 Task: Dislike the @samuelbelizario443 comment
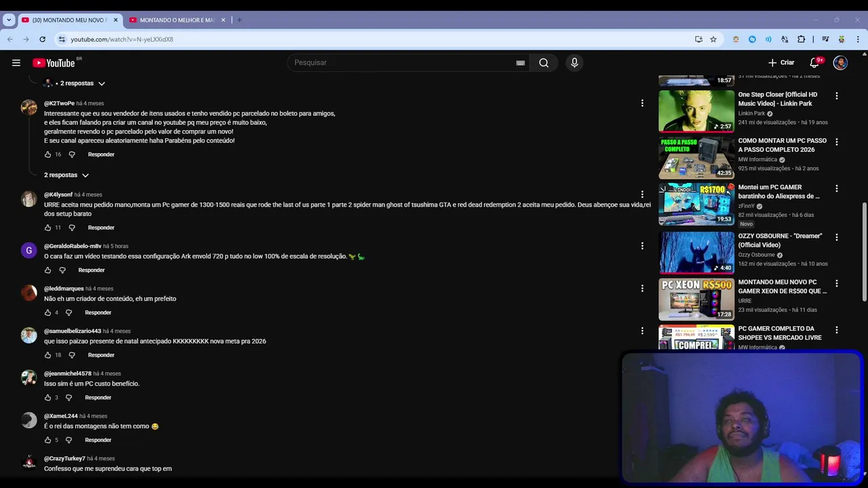click(x=72, y=355)
